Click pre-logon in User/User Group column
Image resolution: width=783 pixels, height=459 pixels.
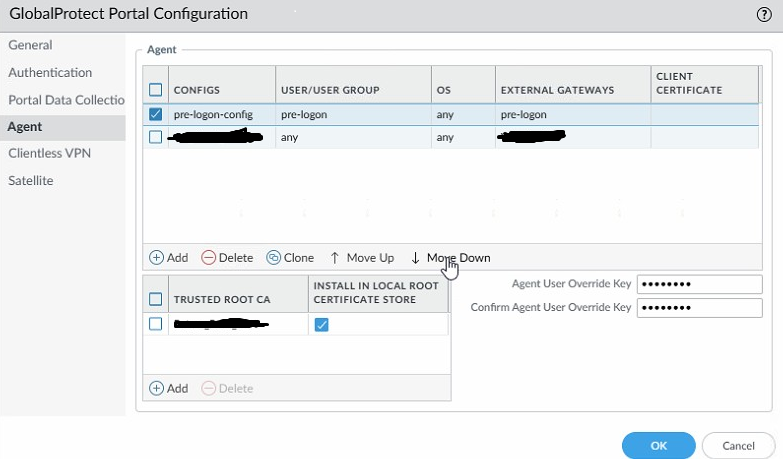coord(304,114)
